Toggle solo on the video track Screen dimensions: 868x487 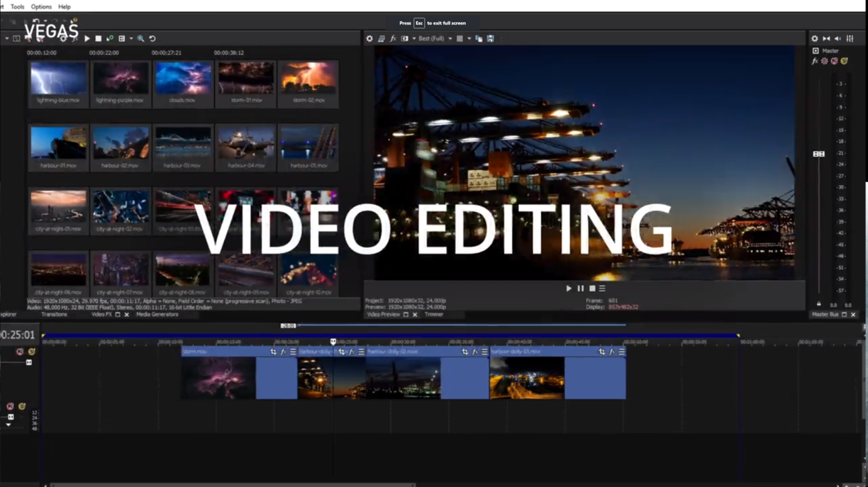(32, 352)
